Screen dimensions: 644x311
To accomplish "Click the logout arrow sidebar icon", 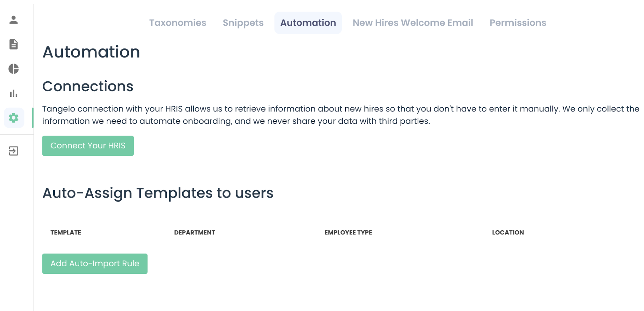I will pyautogui.click(x=14, y=151).
